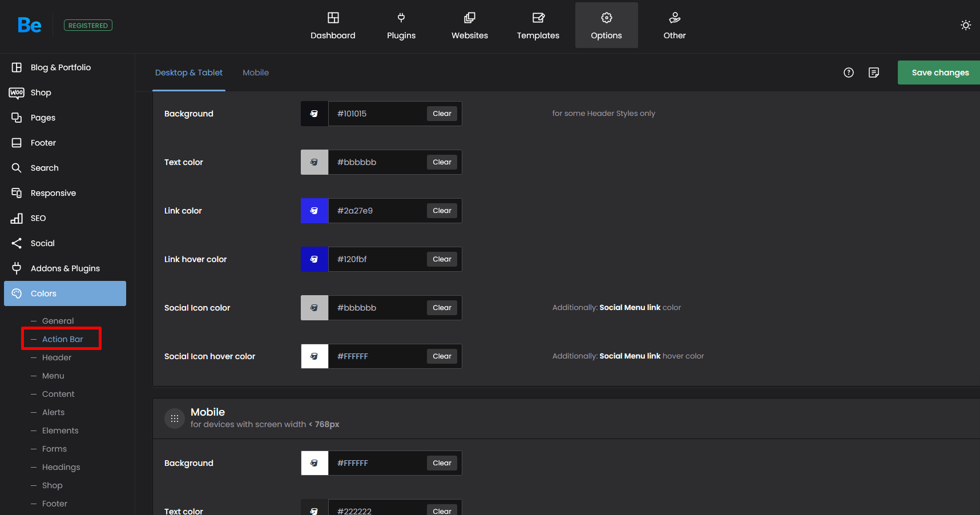Select Content under Colors
Image resolution: width=980 pixels, height=515 pixels.
58,394
